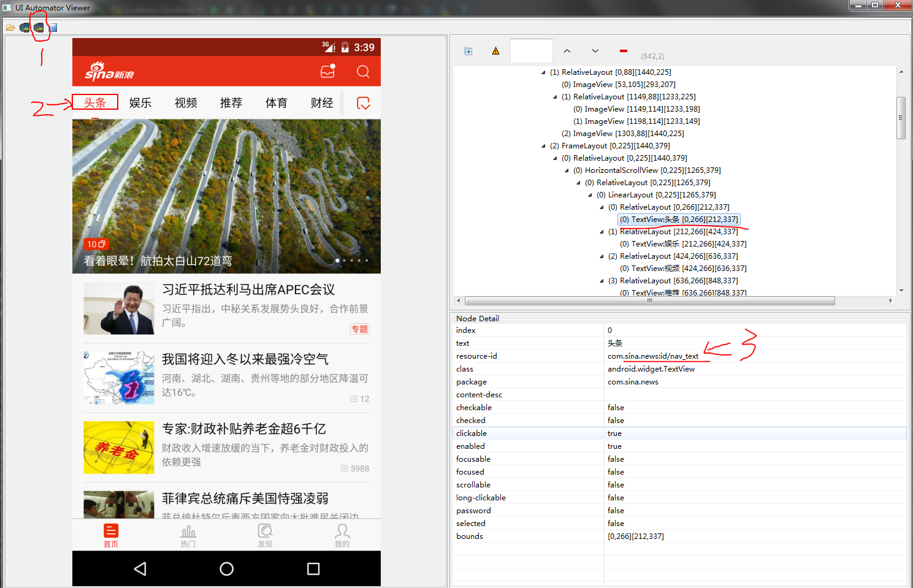Image resolution: width=913 pixels, height=588 pixels.
Task: Capture screenshot with compressed hierarchy
Action: click(39, 27)
